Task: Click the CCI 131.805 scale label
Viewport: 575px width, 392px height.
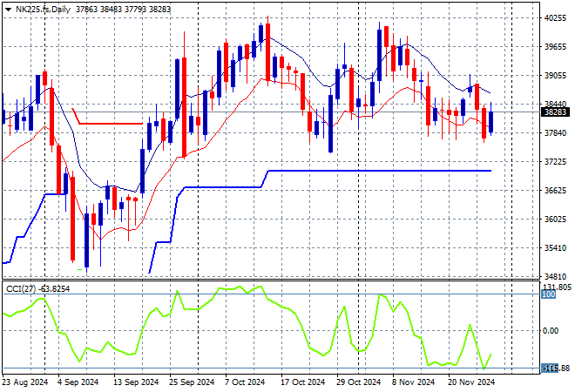Action: [x=555, y=287]
